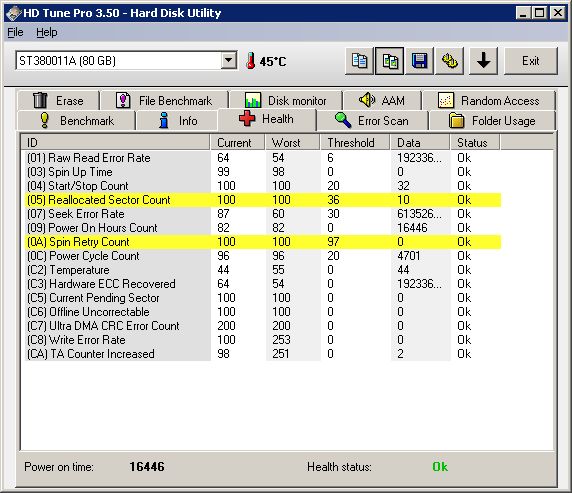The height and width of the screenshot is (493, 572).
Task: Click the Power on time value 16446
Action: click(147, 467)
